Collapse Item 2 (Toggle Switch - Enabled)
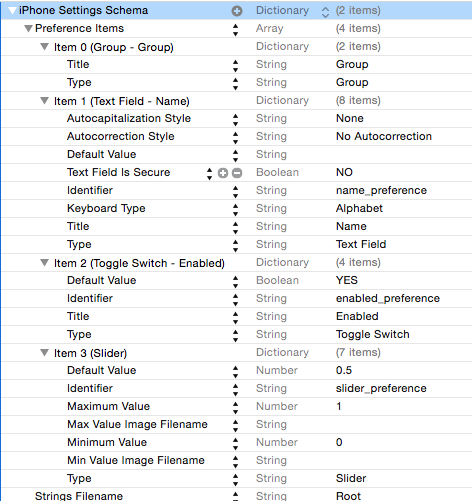Image resolution: width=472 pixels, height=501 pixels. point(44,263)
